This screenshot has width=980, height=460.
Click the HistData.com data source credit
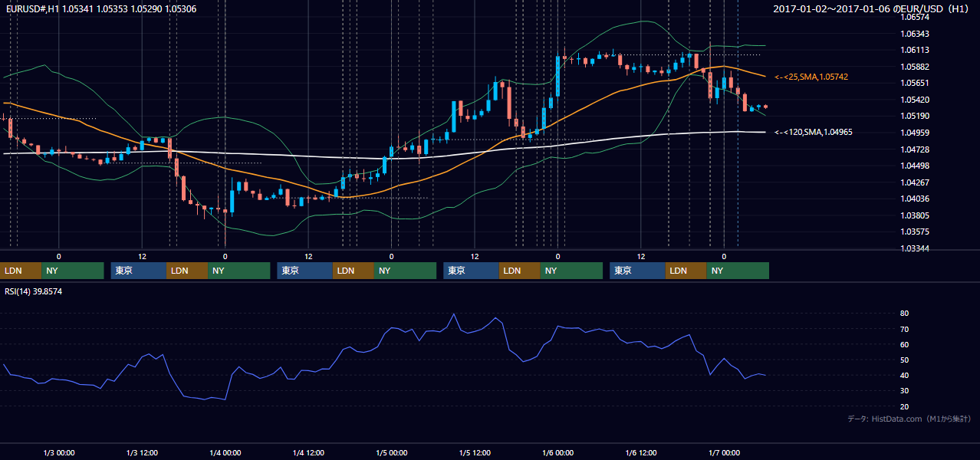pyautogui.click(x=909, y=419)
